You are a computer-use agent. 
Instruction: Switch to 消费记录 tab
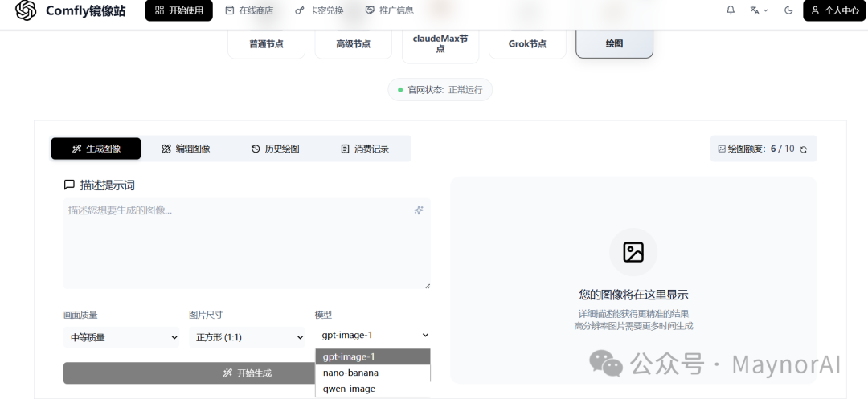(365, 149)
